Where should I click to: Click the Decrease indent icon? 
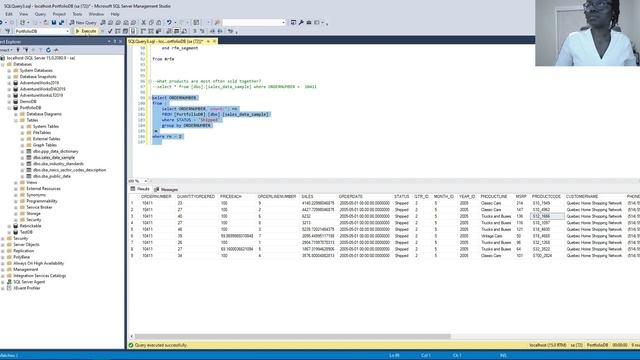pyautogui.click(x=212, y=31)
